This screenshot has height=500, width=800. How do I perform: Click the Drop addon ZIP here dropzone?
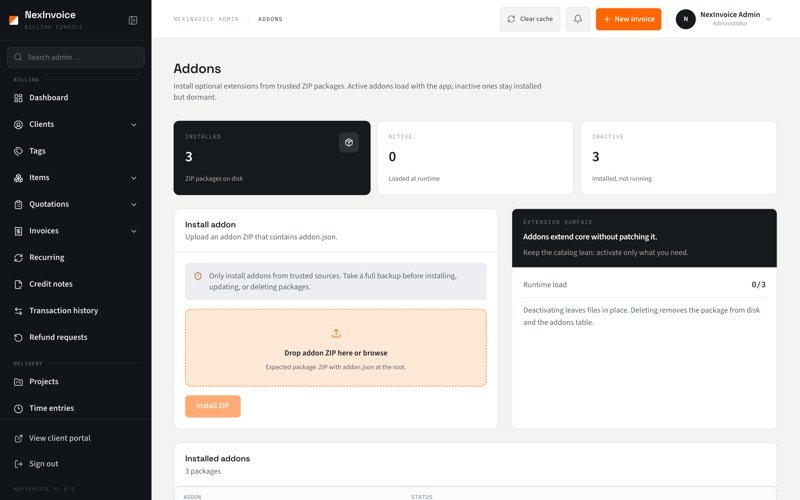tap(336, 347)
